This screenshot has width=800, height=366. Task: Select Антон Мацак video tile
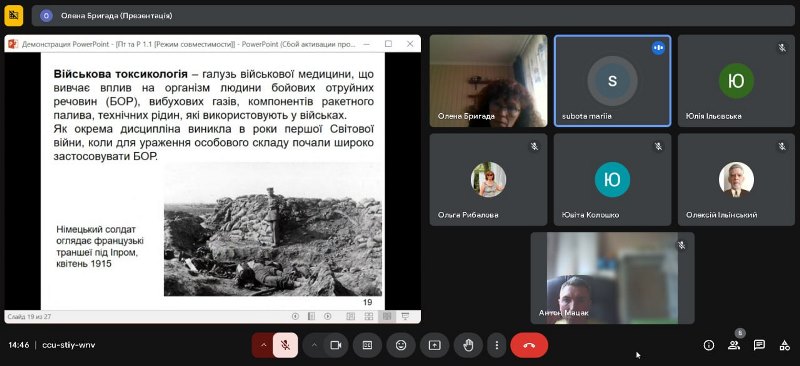click(x=612, y=278)
